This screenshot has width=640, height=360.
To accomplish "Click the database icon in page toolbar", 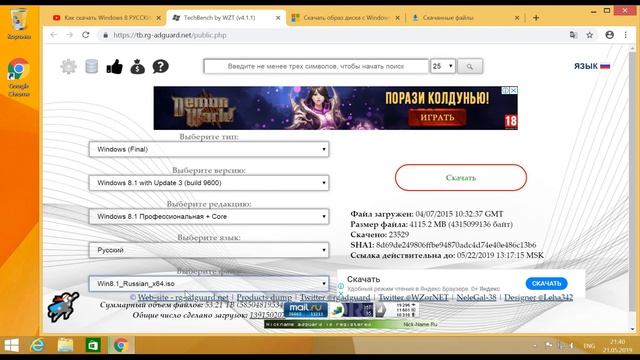I will click(x=91, y=66).
